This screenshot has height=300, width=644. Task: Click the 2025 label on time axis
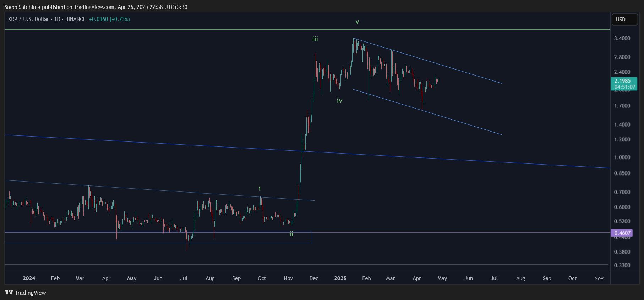[x=340, y=278]
